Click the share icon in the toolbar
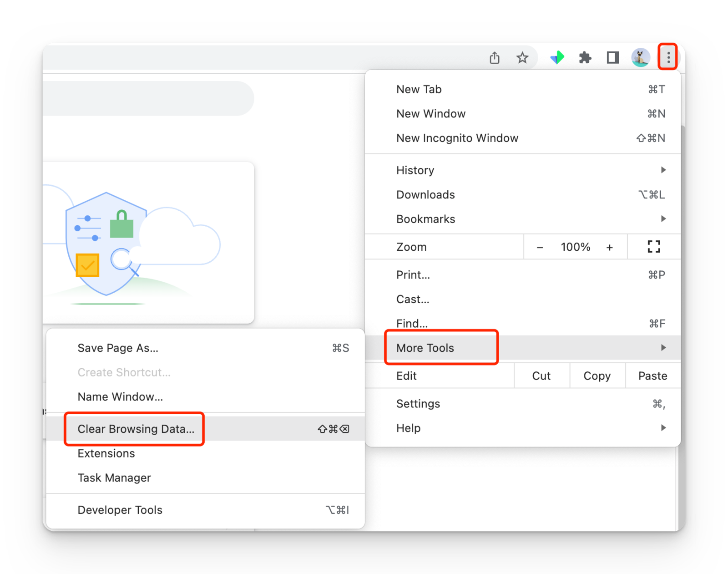728x574 pixels. click(495, 57)
